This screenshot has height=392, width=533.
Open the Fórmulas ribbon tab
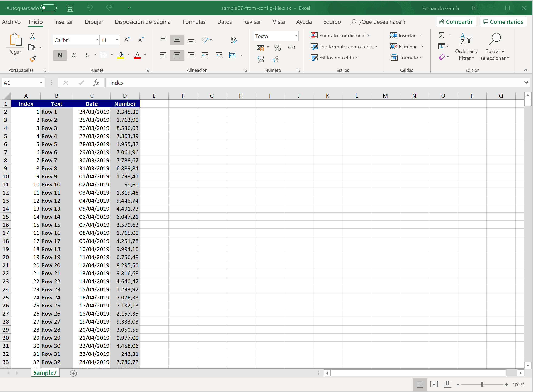194,22
